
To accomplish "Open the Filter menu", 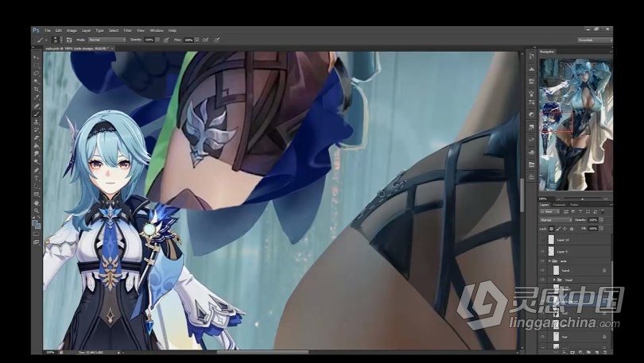I will click(128, 30).
